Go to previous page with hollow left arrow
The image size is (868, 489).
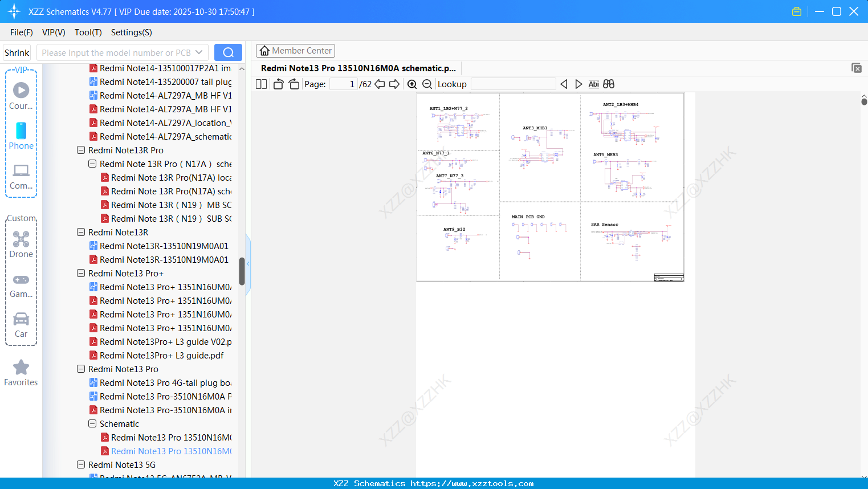pos(380,84)
